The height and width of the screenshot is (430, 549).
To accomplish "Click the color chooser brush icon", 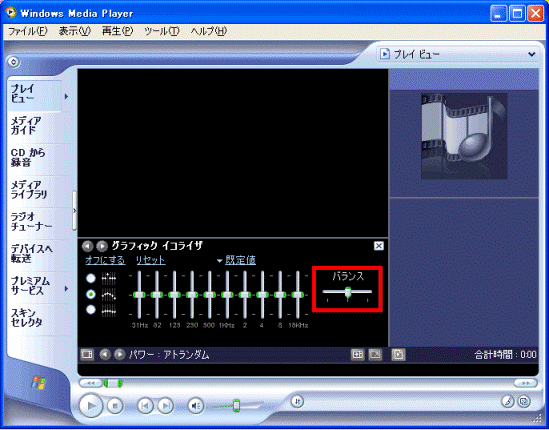I will (507, 401).
